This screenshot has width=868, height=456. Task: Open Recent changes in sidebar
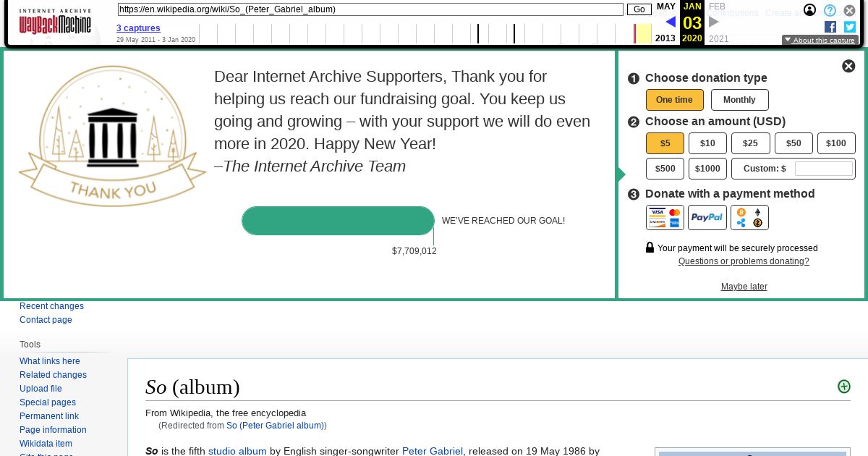51,306
